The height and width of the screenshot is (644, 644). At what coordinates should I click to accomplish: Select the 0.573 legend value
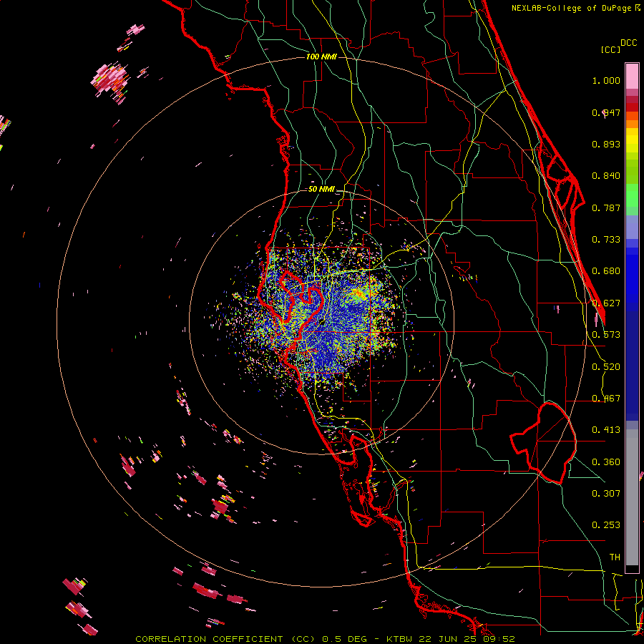pyautogui.click(x=606, y=335)
